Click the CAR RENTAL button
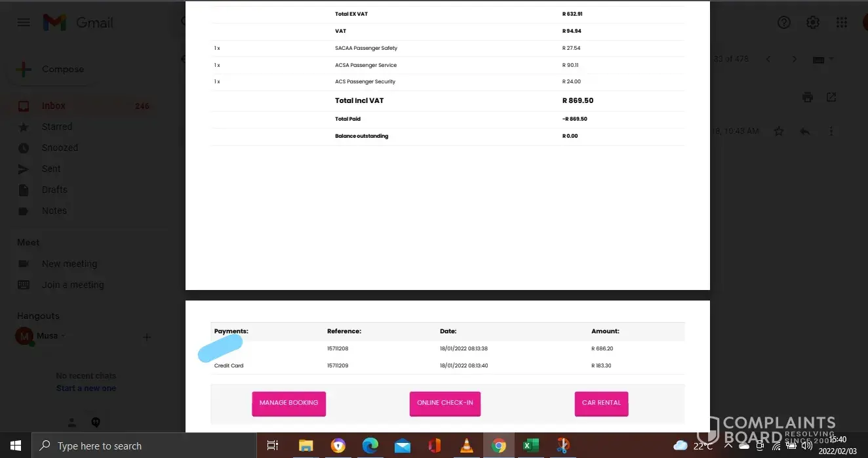The image size is (868, 458). pyautogui.click(x=601, y=403)
